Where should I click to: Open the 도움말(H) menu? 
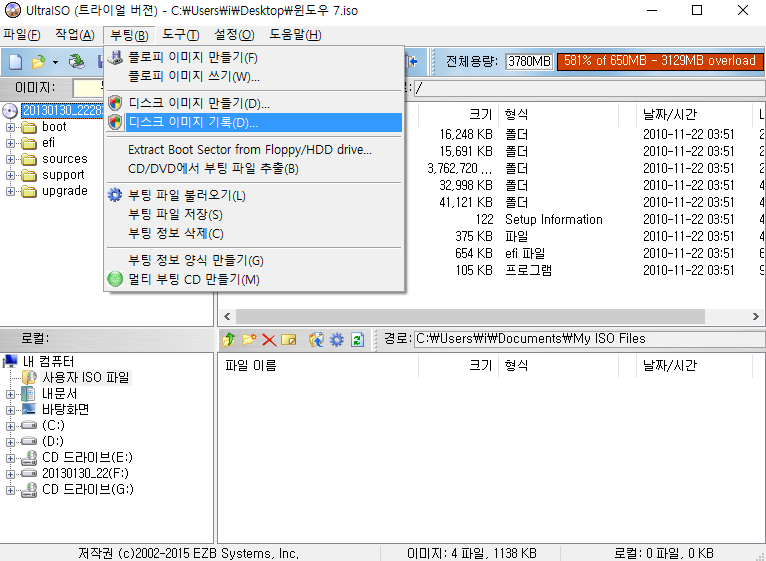295,35
